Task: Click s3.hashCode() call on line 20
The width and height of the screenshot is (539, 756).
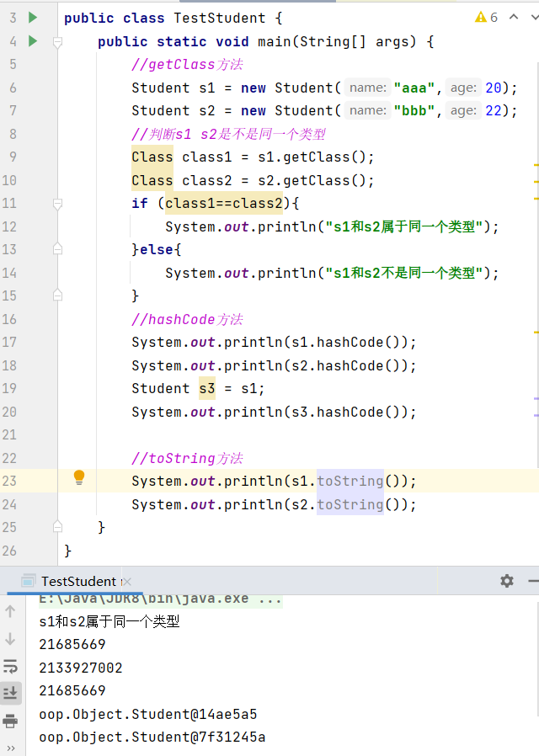Action: 350,412
